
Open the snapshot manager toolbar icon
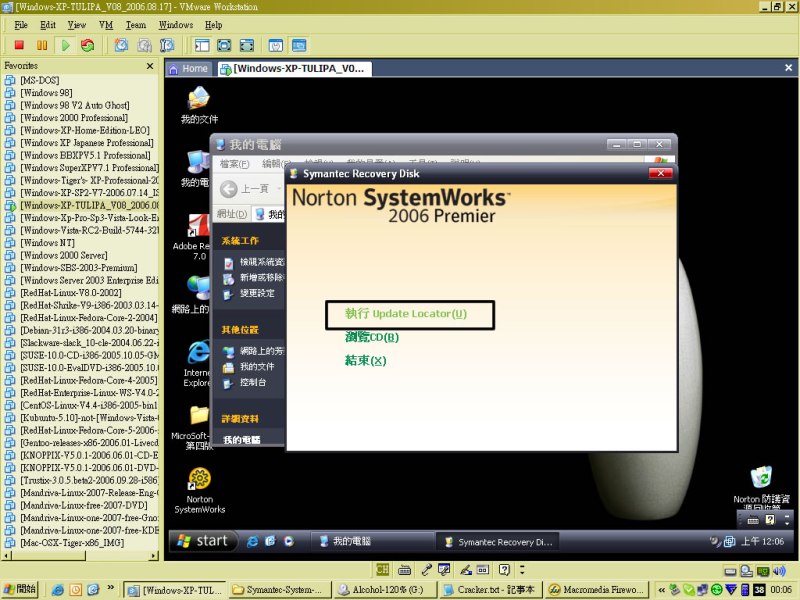coord(167,45)
